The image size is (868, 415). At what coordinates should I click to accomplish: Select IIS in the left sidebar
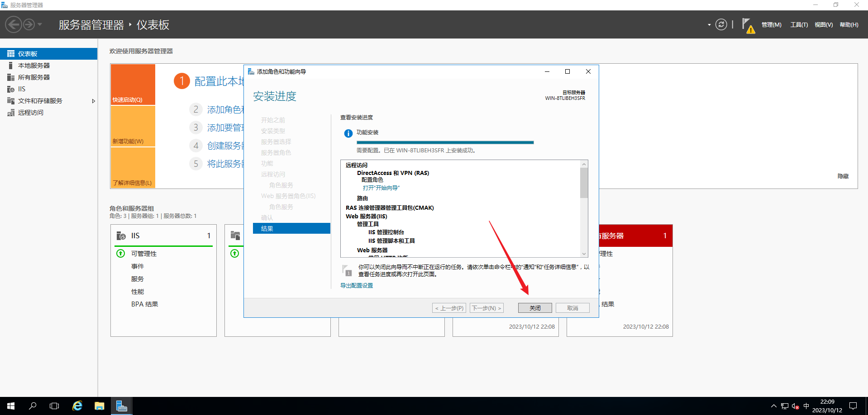(48, 89)
